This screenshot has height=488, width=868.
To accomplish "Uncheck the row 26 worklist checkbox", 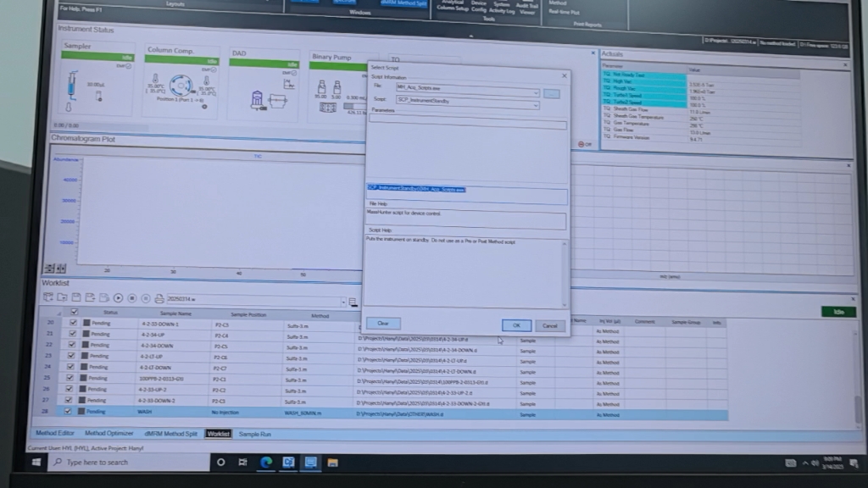I will coord(70,389).
